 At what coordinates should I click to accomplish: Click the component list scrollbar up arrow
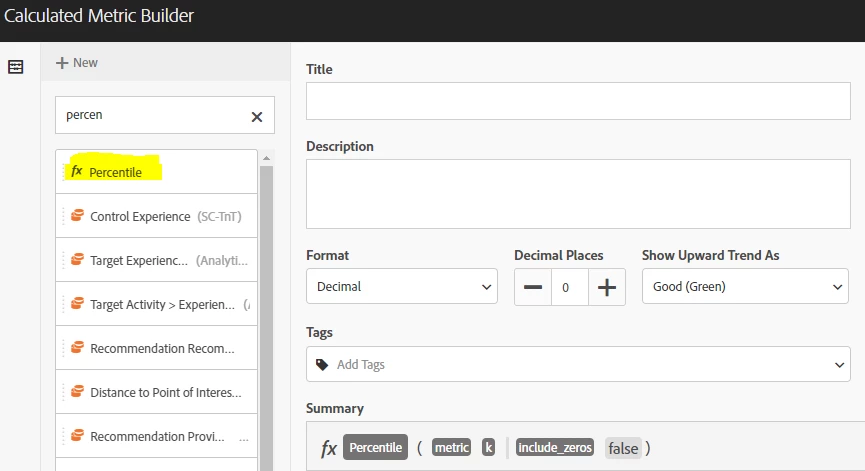click(266, 158)
